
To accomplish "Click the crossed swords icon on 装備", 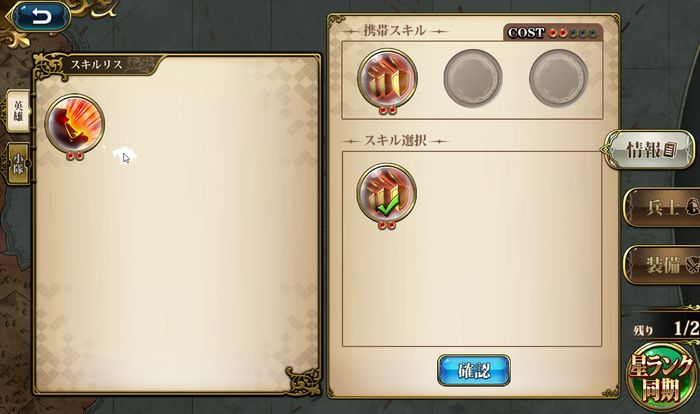I will (x=690, y=265).
